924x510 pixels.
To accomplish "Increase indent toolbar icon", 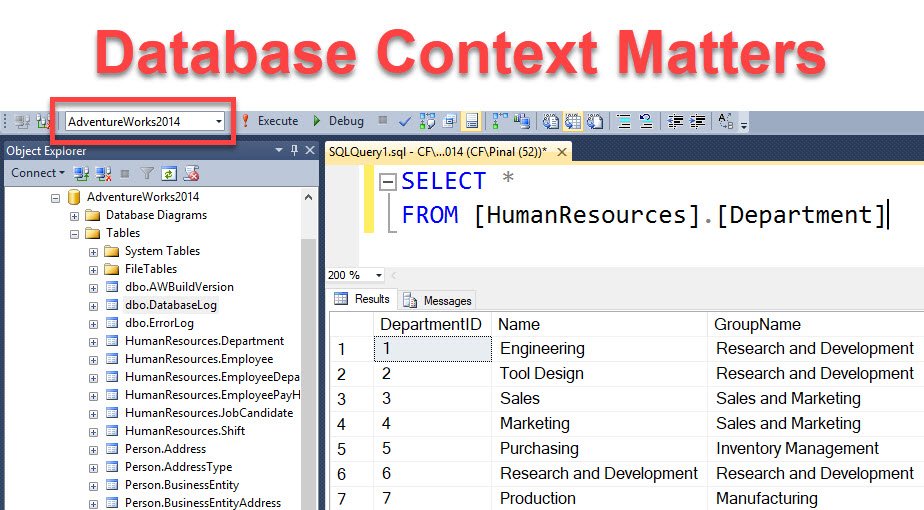I will click(x=698, y=121).
